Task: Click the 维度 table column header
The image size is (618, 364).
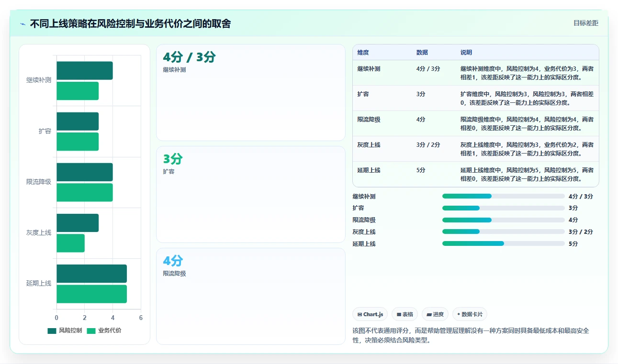Action: [363, 53]
